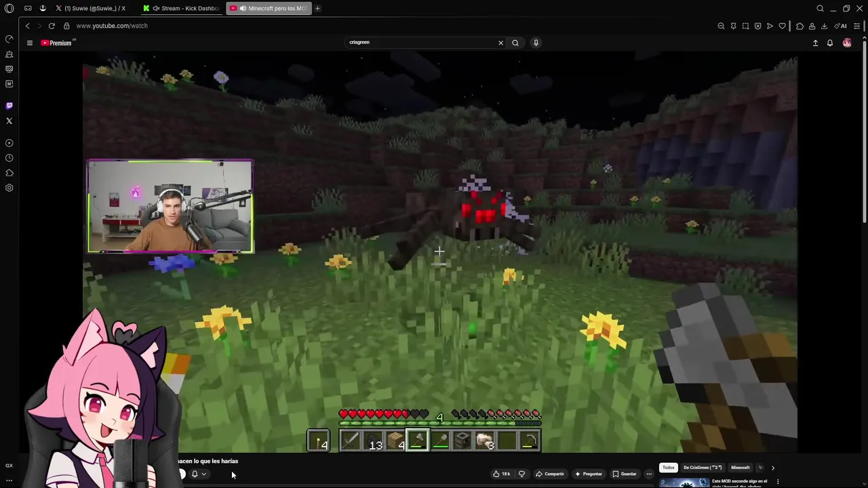The image size is (868, 488).
Task: Open the YouTube guide hamburger menu
Action: click(x=29, y=43)
